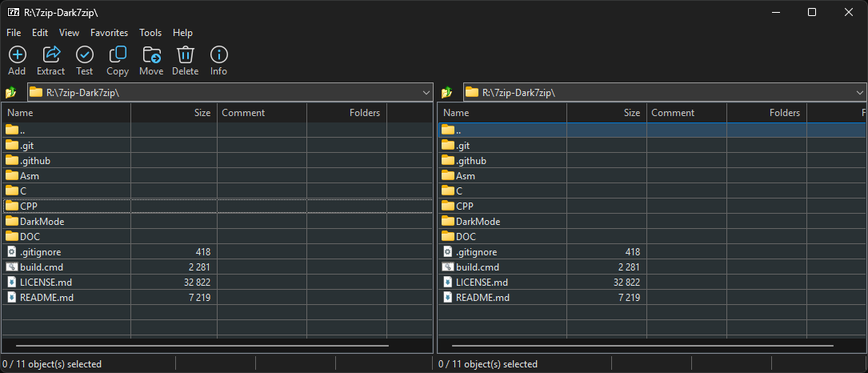Sort left panel by Folders column

tap(346, 113)
